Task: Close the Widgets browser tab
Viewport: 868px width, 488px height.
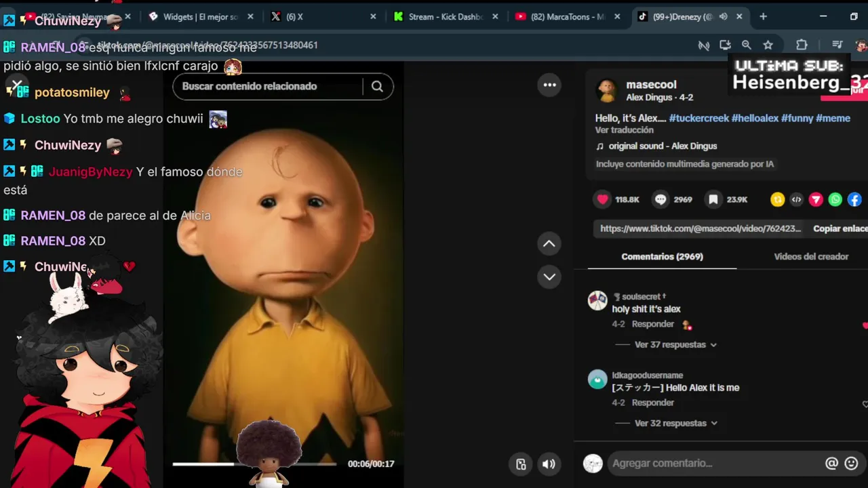Action: click(250, 16)
